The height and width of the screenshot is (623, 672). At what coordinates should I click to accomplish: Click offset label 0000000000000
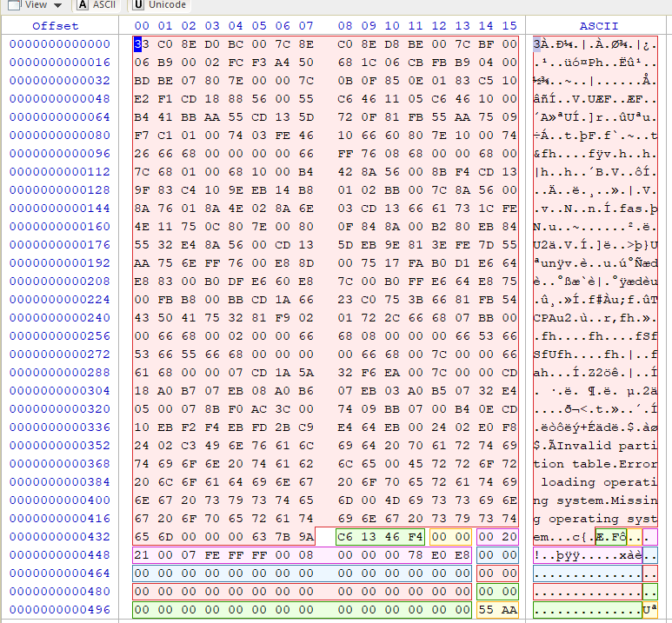[60, 44]
